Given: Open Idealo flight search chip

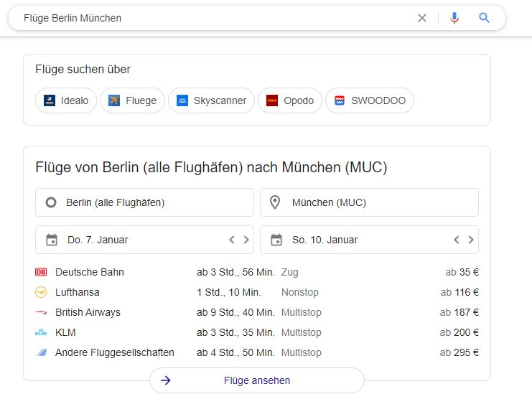Looking at the screenshot, I should pos(66,100).
